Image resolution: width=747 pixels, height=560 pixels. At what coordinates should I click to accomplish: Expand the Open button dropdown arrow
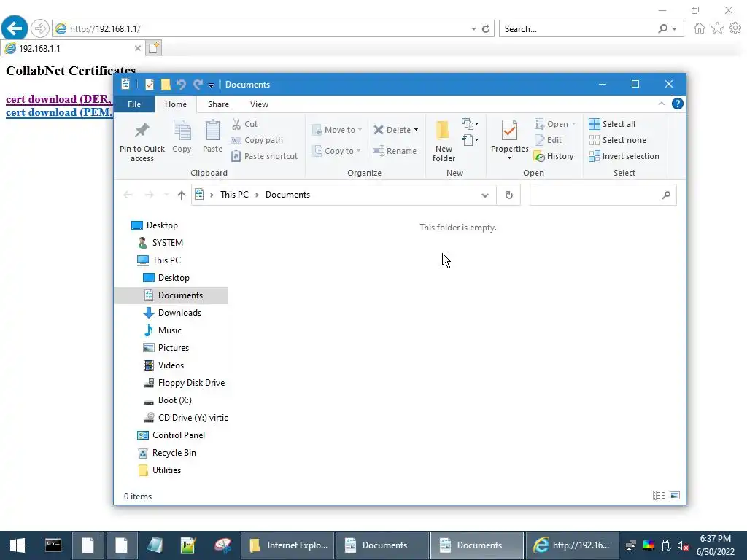tap(573, 124)
